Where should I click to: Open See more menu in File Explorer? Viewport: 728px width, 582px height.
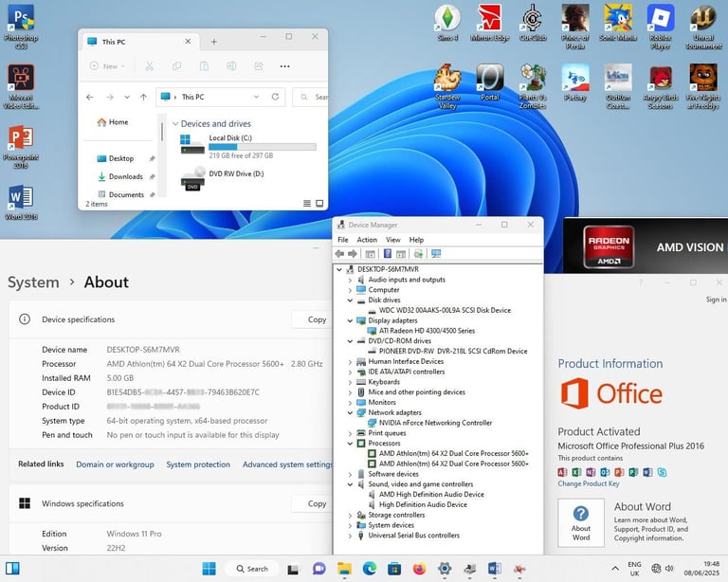click(x=284, y=66)
